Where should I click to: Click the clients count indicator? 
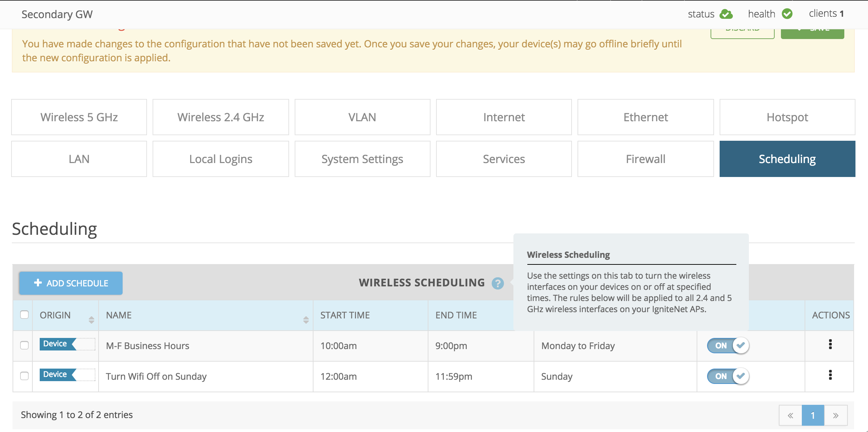coord(826,14)
